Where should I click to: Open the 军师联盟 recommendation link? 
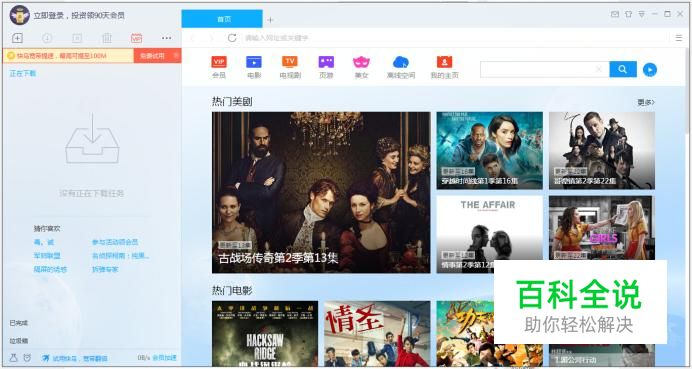pos(47,256)
